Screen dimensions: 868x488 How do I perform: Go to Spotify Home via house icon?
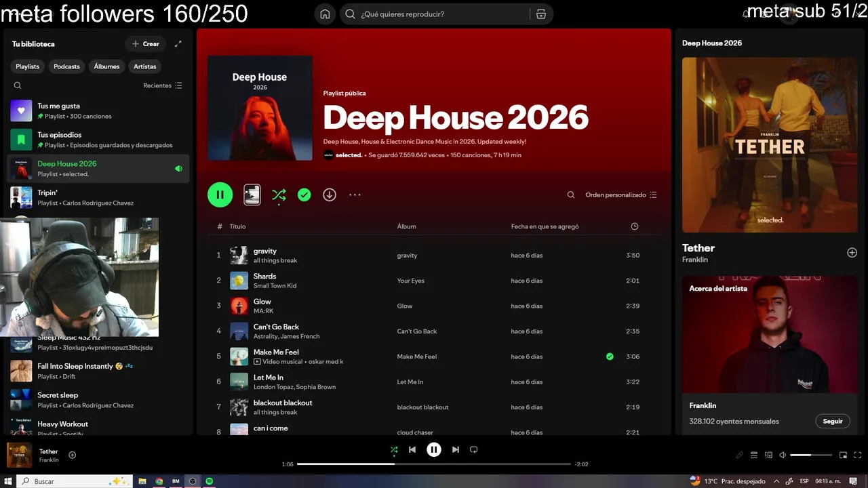(325, 14)
